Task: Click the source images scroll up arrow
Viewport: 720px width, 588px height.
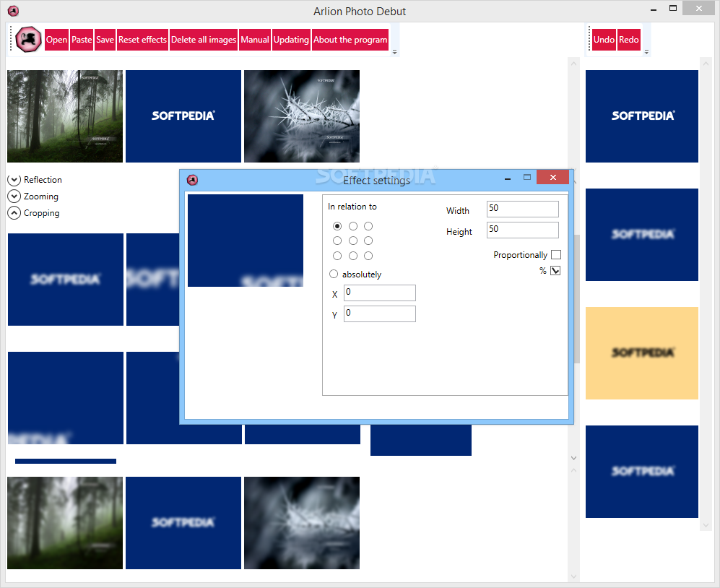Action: (x=573, y=64)
